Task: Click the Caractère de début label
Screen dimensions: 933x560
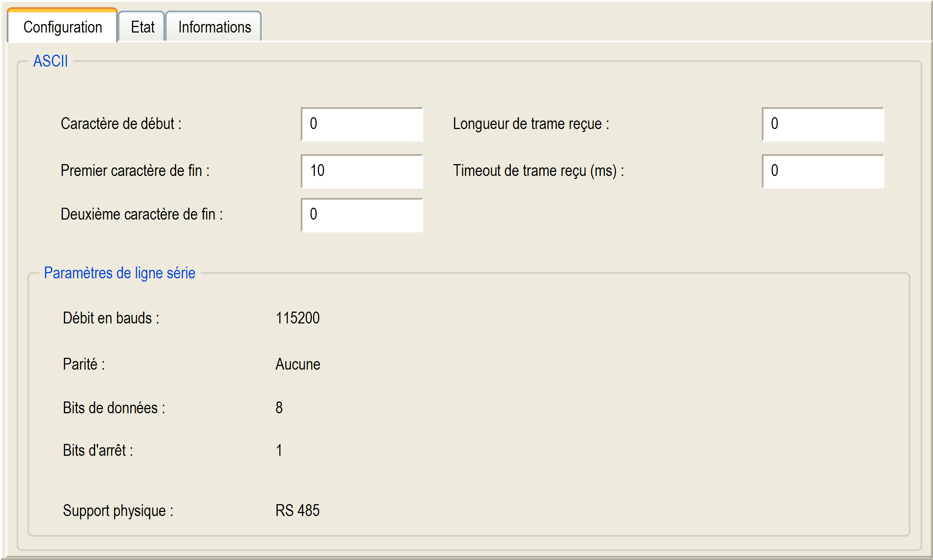Action: 121,124
